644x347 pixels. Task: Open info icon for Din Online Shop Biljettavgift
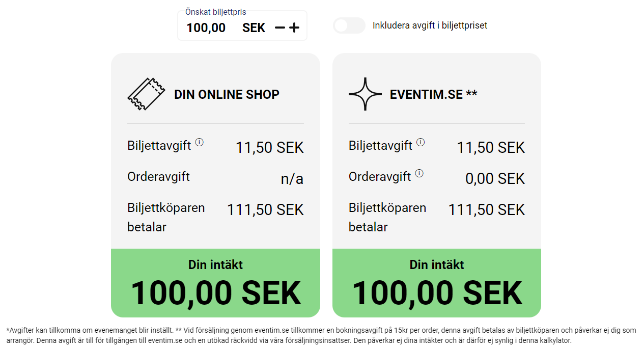(x=200, y=143)
